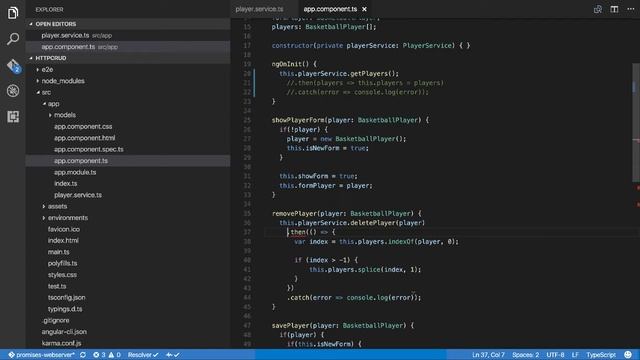Screen dimensions: 640x360
Task: Expand the node_modules folder
Action: click(128, 81)
